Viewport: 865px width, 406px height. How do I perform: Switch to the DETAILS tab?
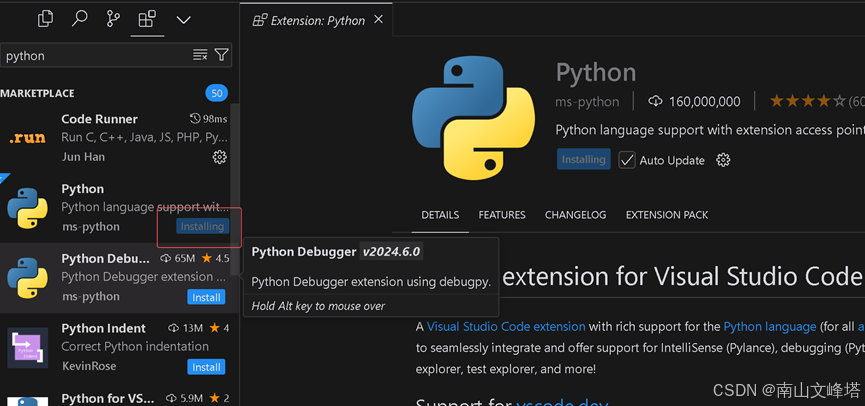pos(440,215)
